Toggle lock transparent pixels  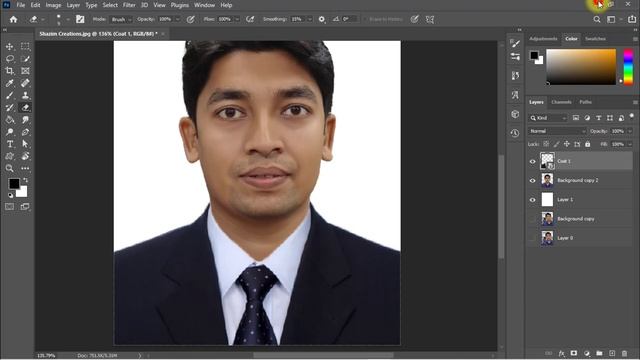click(x=546, y=144)
